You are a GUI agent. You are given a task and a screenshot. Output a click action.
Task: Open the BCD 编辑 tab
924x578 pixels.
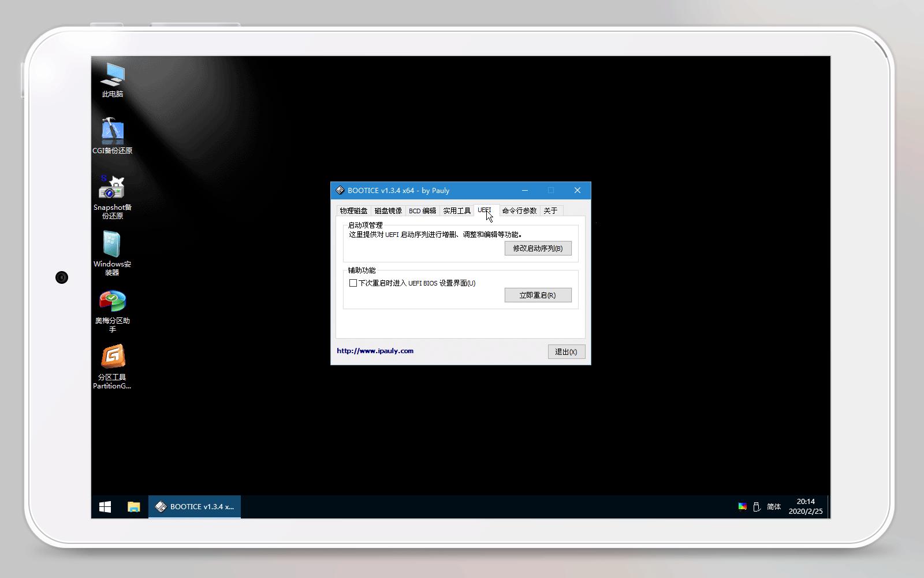click(x=422, y=210)
